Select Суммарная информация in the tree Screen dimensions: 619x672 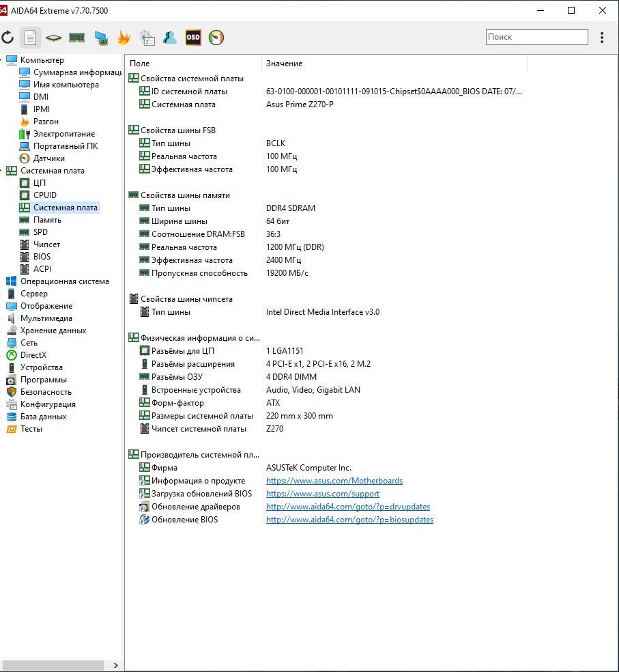[x=77, y=72]
